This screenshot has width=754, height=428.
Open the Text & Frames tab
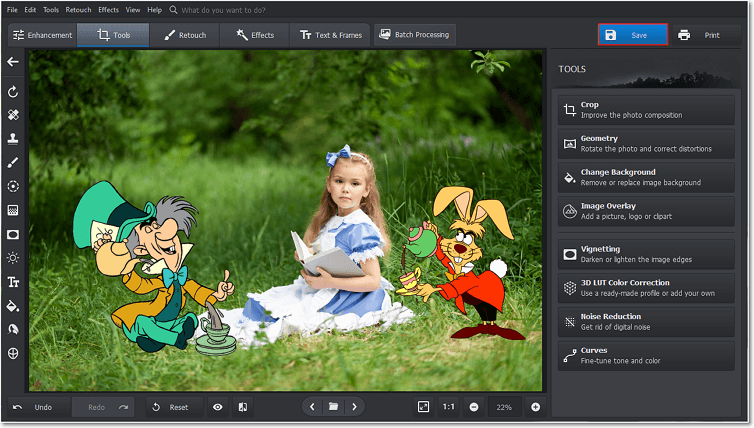coord(330,35)
